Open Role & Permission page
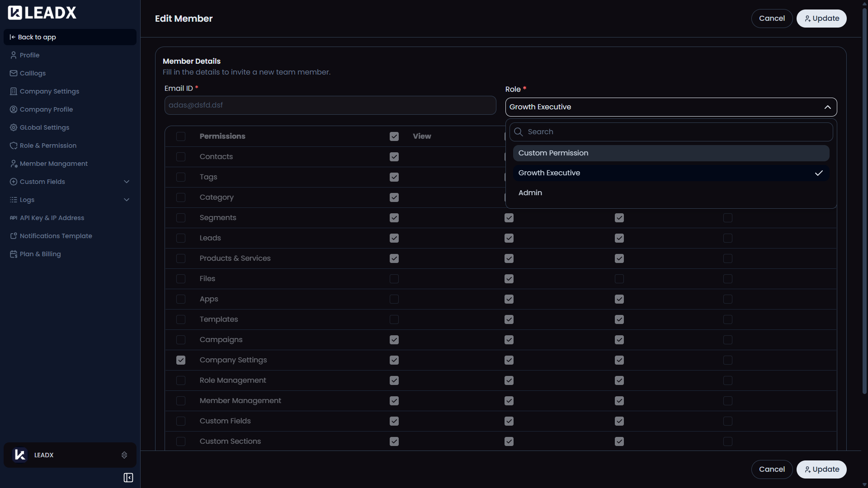The height and width of the screenshot is (488, 868). click(x=47, y=145)
